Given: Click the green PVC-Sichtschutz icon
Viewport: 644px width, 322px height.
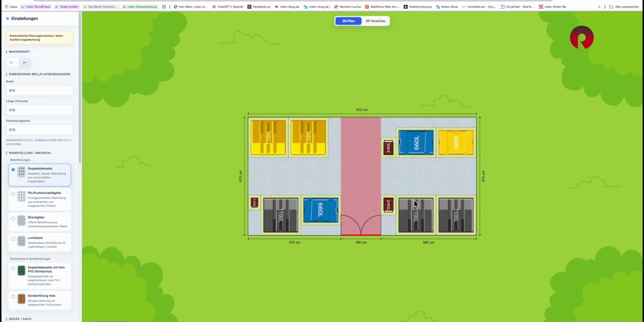Looking at the screenshot, I should coord(21,271).
